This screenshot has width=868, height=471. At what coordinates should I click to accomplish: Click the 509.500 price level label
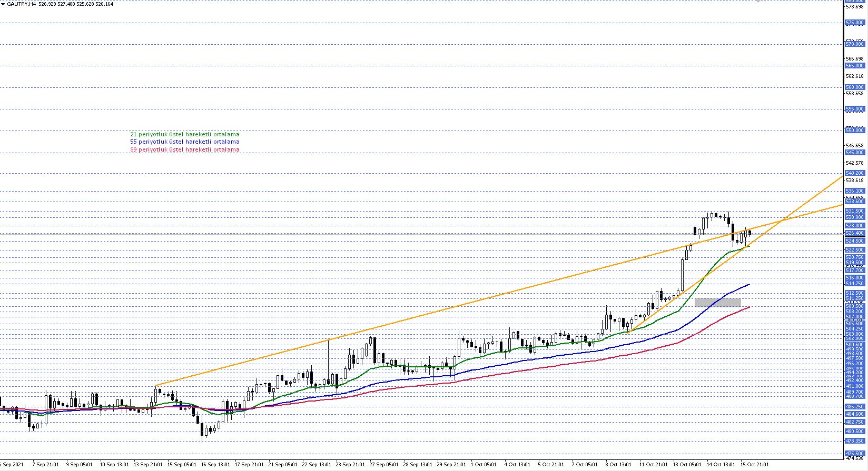coord(854,306)
